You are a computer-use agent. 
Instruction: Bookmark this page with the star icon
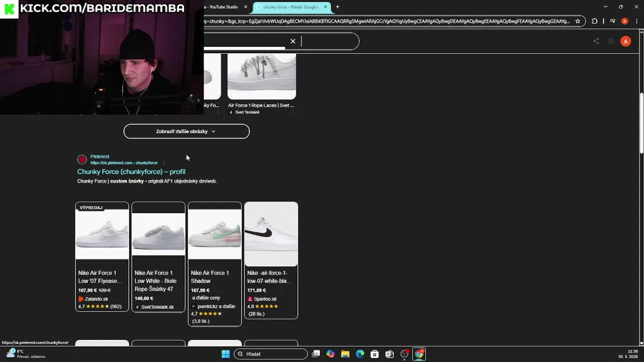[578, 21]
